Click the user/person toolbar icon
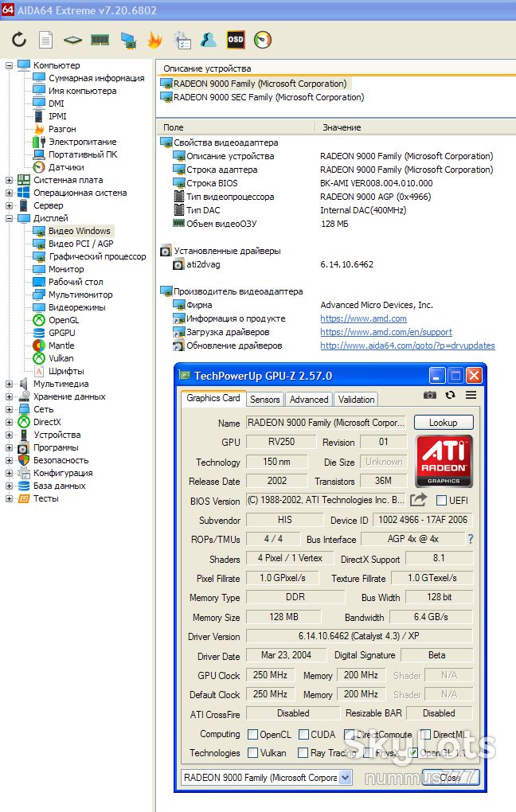 point(209,39)
